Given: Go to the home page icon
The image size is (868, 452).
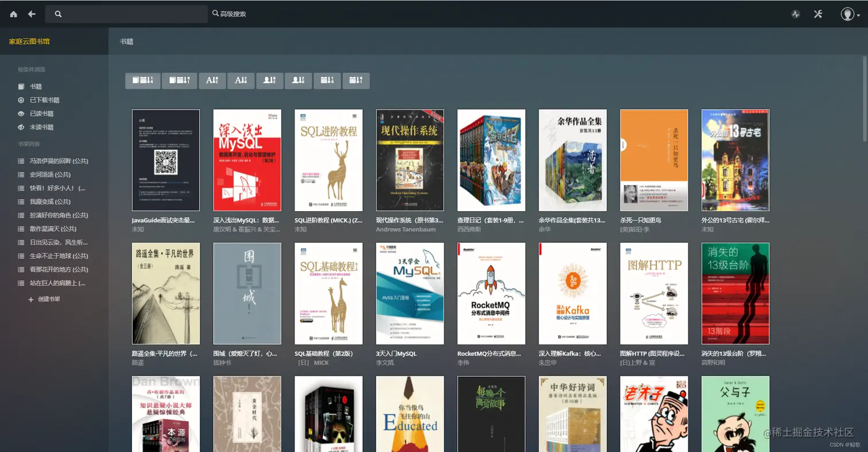Looking at the screenshot, I should coord(14,14).
